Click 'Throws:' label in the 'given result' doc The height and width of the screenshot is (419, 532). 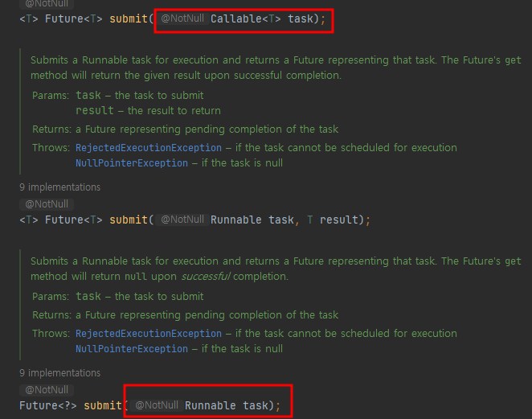pos(51,148)
